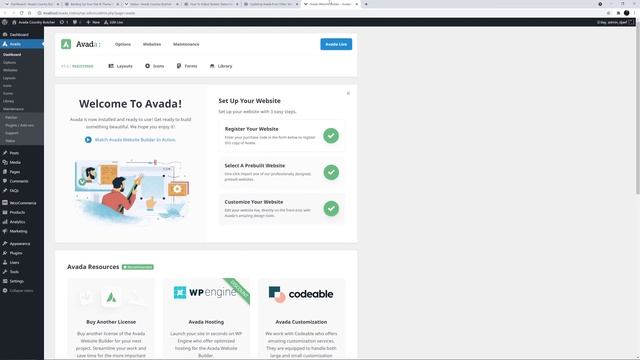Open the admin user greeting in admin bar
This screenshot has height=360, width=640.
(616, 22)
